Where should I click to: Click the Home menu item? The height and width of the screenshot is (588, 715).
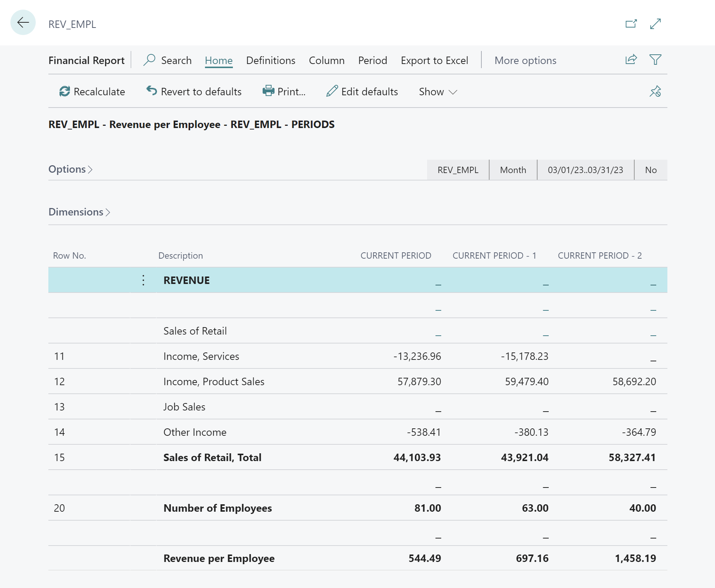pyautogui.click(x=218, y=60)
